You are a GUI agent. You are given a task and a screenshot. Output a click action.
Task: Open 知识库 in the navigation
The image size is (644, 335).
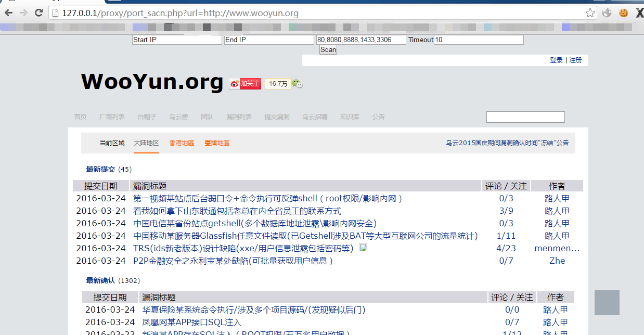[x=350, y=117]
